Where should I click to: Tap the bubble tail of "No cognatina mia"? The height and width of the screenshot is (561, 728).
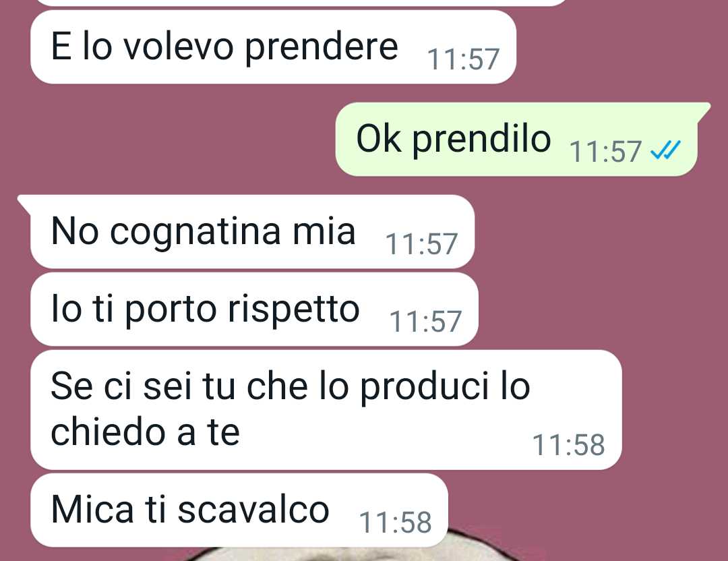coord(24,204)
